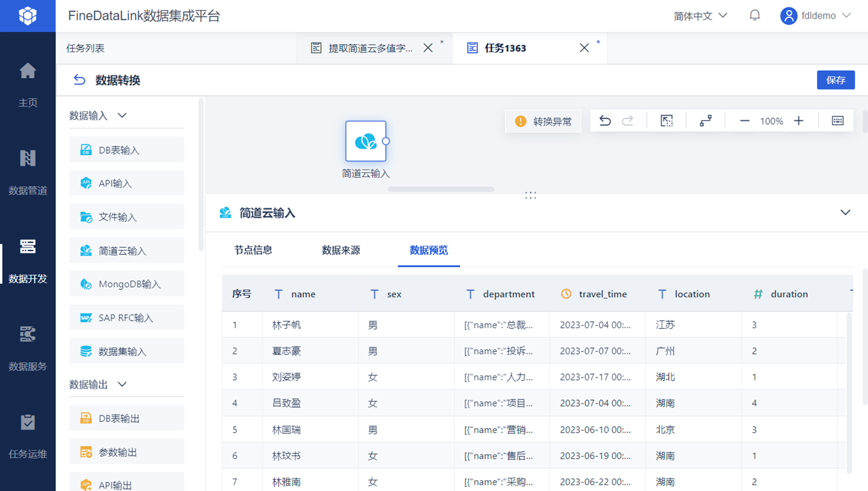Click the keyboard shortcuts icon
The image size is (868, 491).
838,121
